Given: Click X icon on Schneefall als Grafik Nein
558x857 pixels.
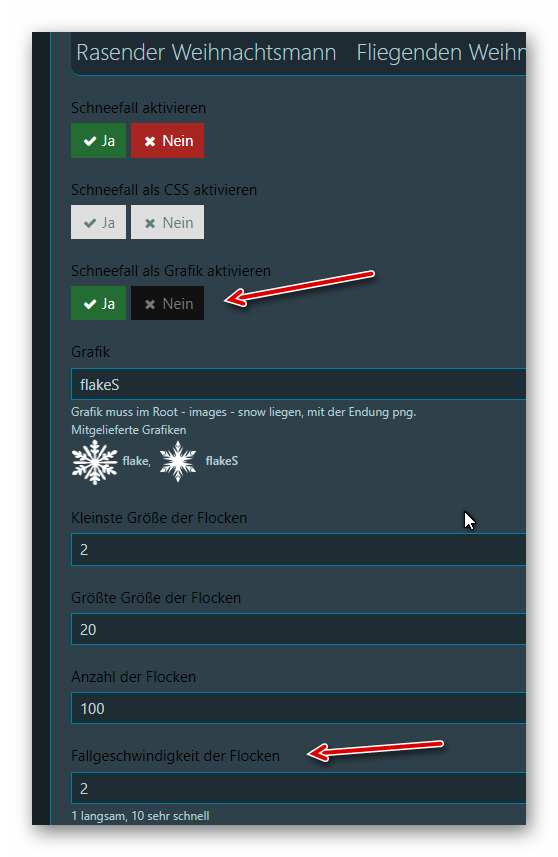Looking at the screenshot, I should point(150,304).
